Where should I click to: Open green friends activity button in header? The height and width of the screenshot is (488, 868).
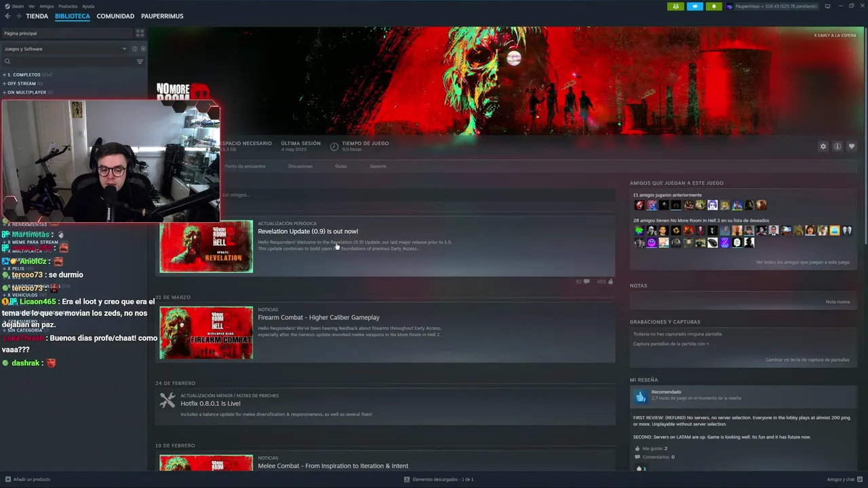(675, 6)
